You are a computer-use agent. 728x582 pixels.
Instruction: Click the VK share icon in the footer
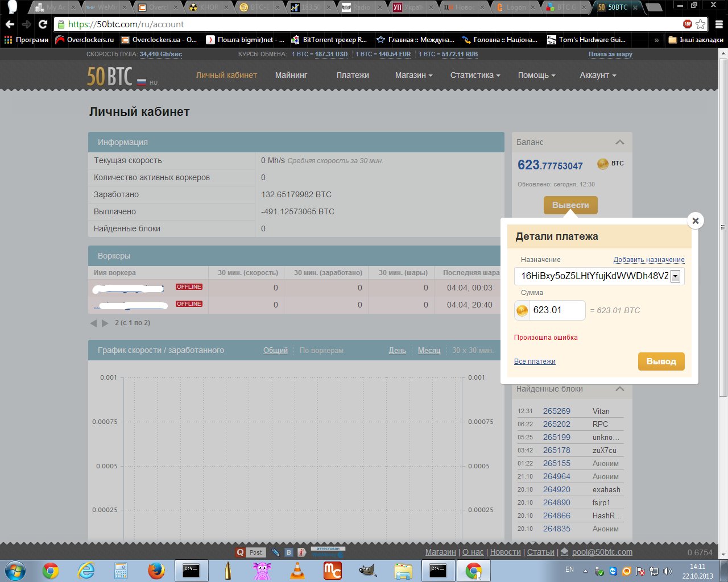[289, 552]
